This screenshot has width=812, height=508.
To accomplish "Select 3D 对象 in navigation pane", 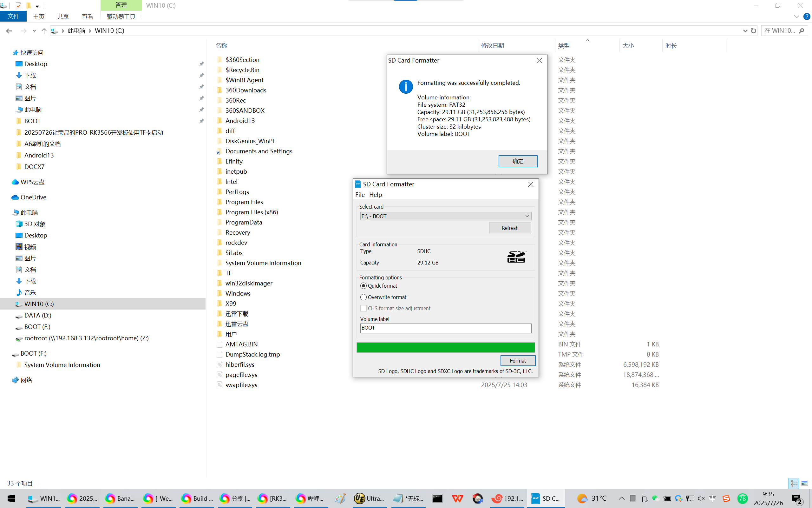I will click(x=35, y=224).
